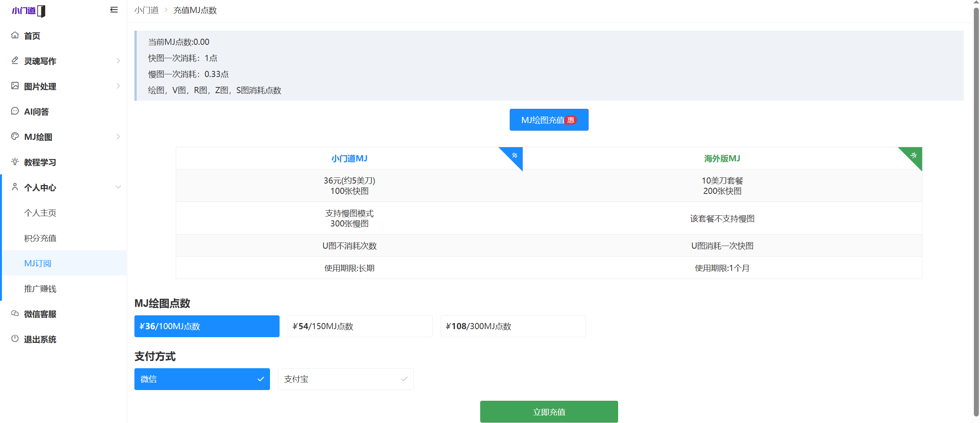Click the 退出系统 power icon
This screenshot has height=423, width=980.
[x=15, y=339]
